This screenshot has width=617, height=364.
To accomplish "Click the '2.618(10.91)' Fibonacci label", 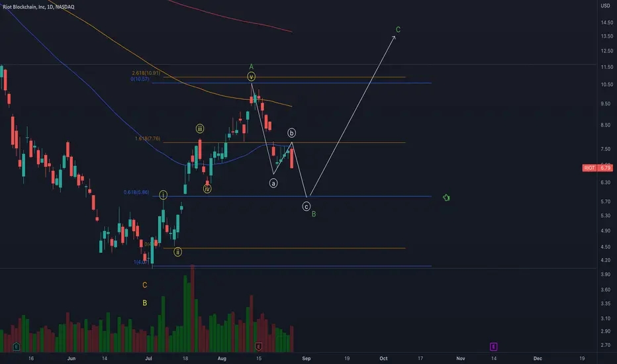I will [x=146, y=73].
